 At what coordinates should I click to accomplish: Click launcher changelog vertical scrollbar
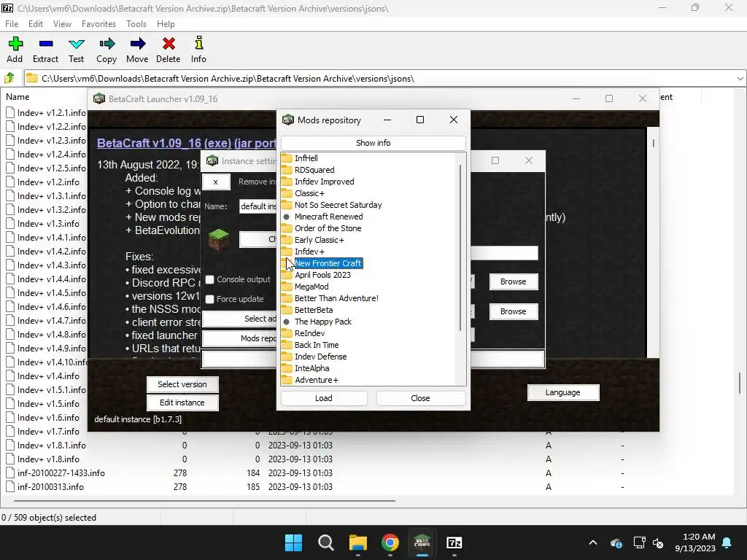[x=653, y=143]
